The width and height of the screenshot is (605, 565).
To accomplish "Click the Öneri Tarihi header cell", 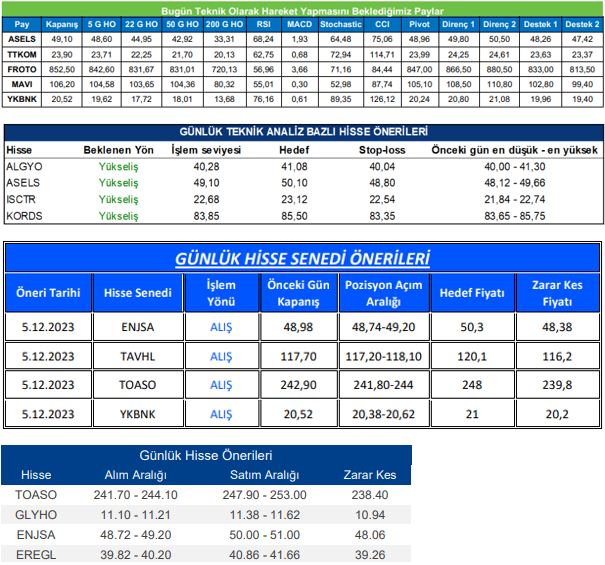I will pos(48,293).
